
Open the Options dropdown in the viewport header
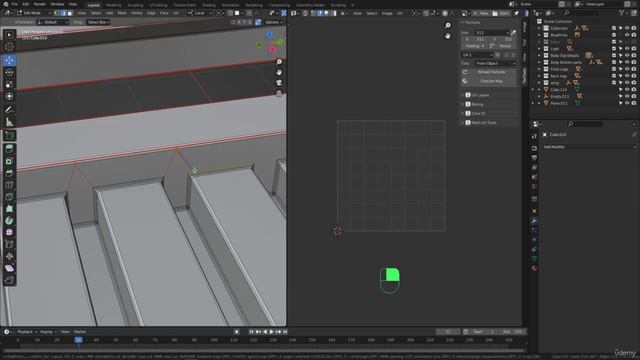pyautogui.click(x=273, y=22)
